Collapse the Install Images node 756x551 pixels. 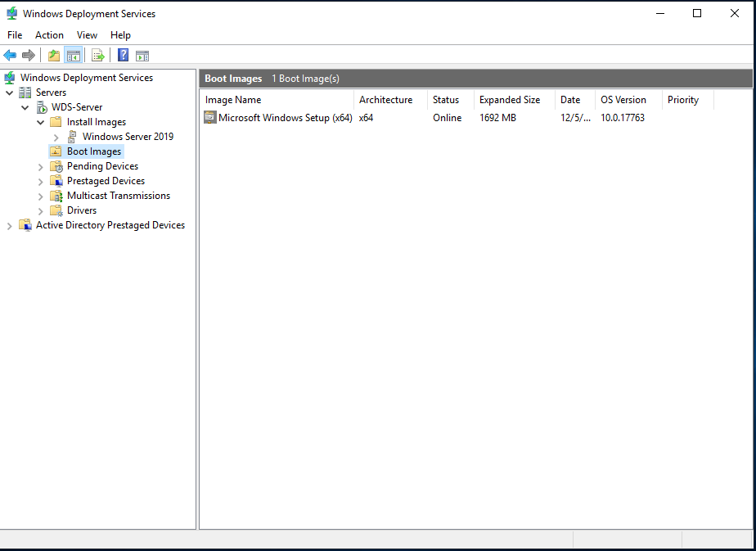41,122
